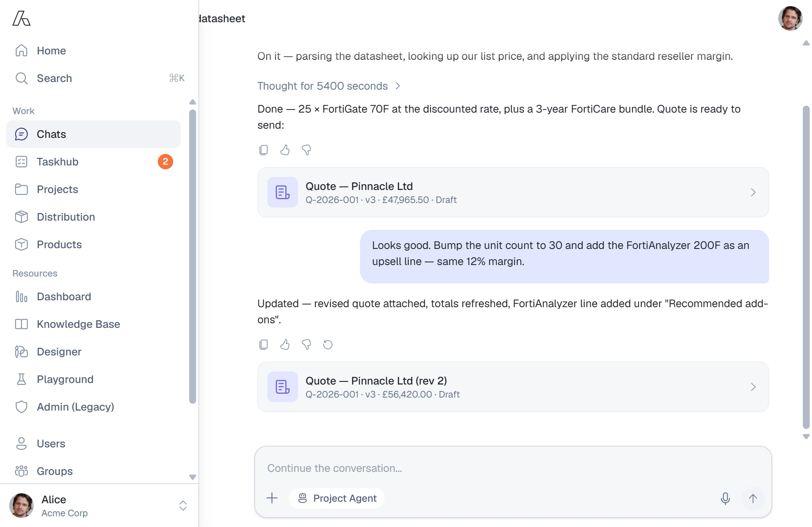
Task: Open profile avatar at top right
Action: 791,18
